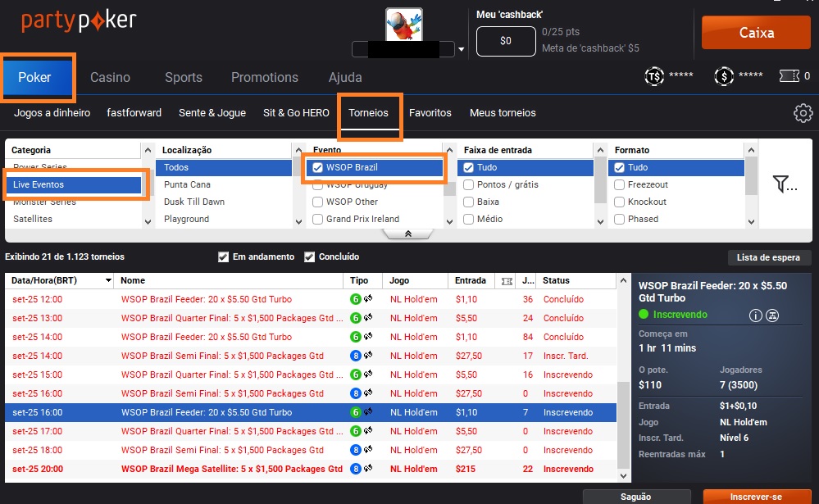Click the Caixa cashier button

pyautogui.click(x=756, y=33)
